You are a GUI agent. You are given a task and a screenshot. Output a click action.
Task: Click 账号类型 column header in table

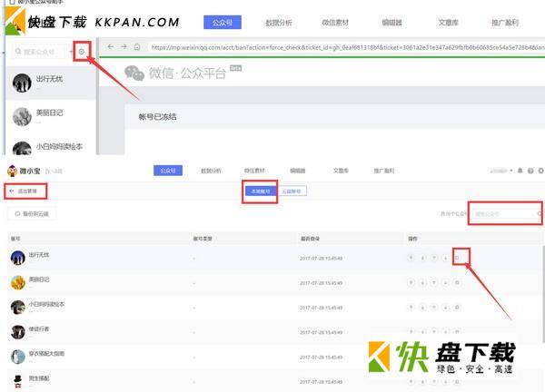(203, 239)
